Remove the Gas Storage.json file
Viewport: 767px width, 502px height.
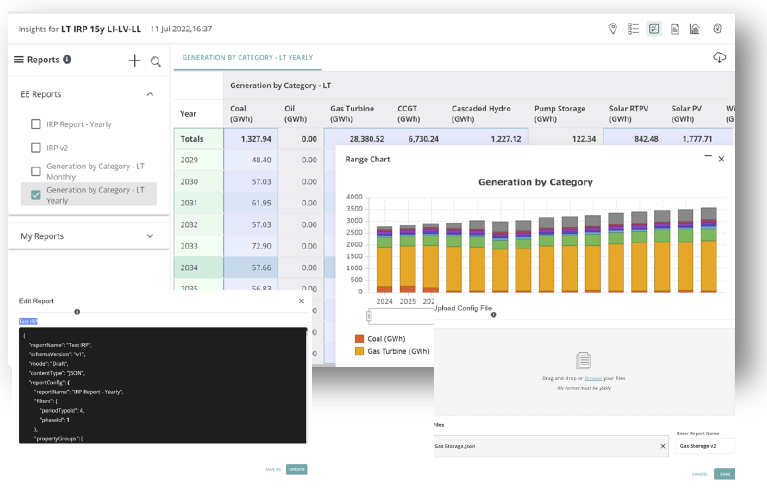[663, 446]
